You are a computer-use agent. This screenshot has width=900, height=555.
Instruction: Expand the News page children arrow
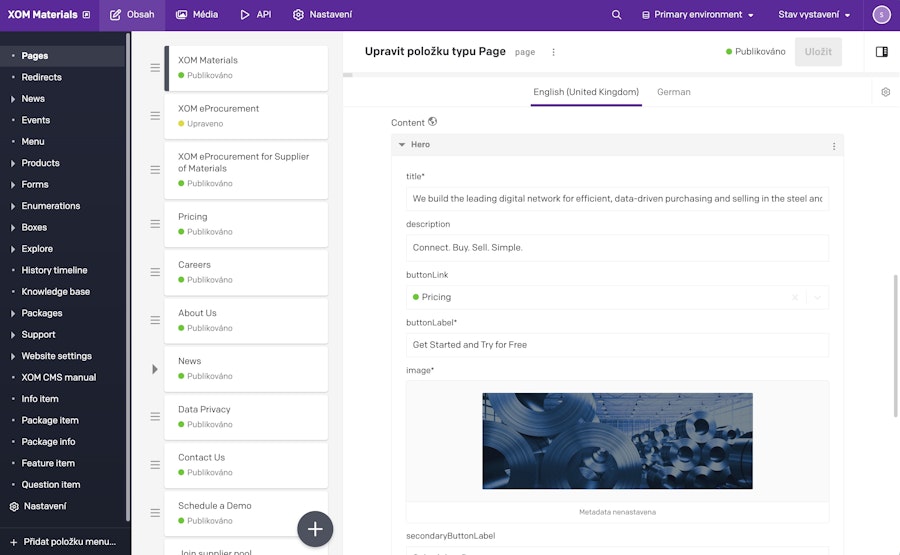point(154,369)
